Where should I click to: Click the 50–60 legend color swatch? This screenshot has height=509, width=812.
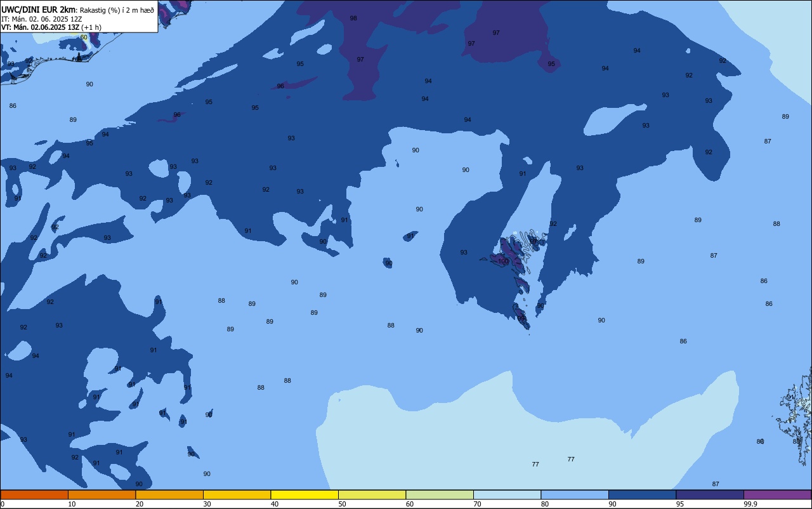click(x=372, y=494)
